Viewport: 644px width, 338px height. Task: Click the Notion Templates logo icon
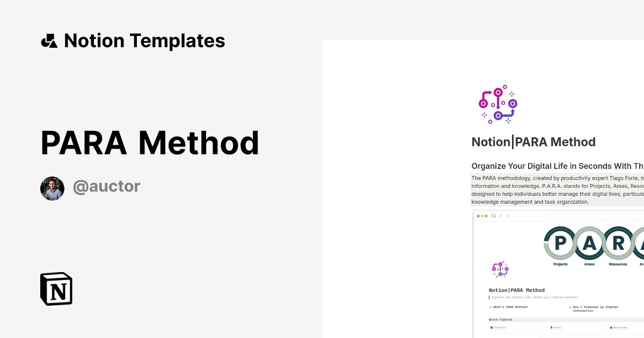pyautogui.click(x=48, y=40)
